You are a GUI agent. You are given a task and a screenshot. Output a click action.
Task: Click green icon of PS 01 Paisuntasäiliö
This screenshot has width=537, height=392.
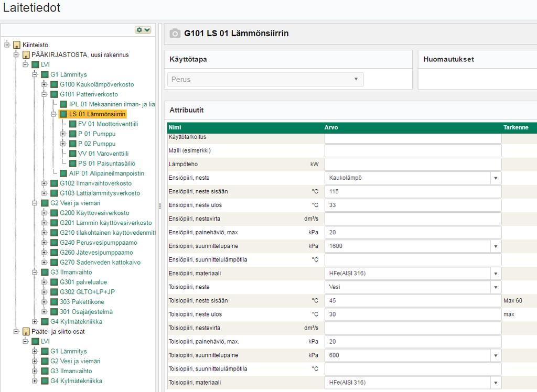tap(72, 164)
